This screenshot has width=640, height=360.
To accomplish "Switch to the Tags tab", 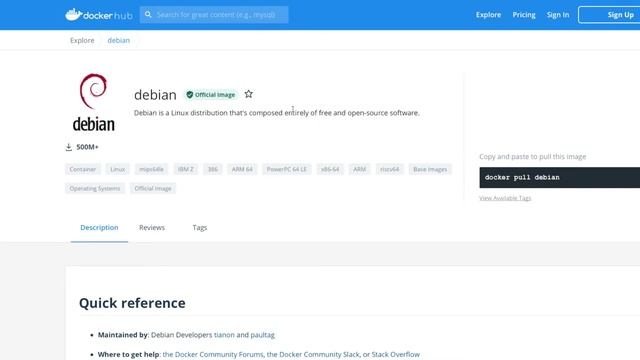I will click(x=200, y=228).
